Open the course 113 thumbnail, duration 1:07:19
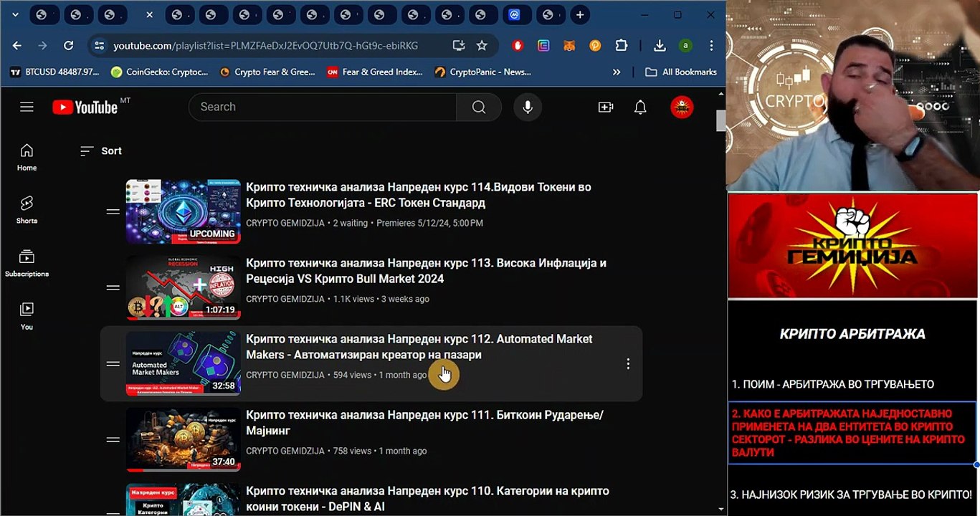This screenshot has width=980, height=516. [184, 287]
